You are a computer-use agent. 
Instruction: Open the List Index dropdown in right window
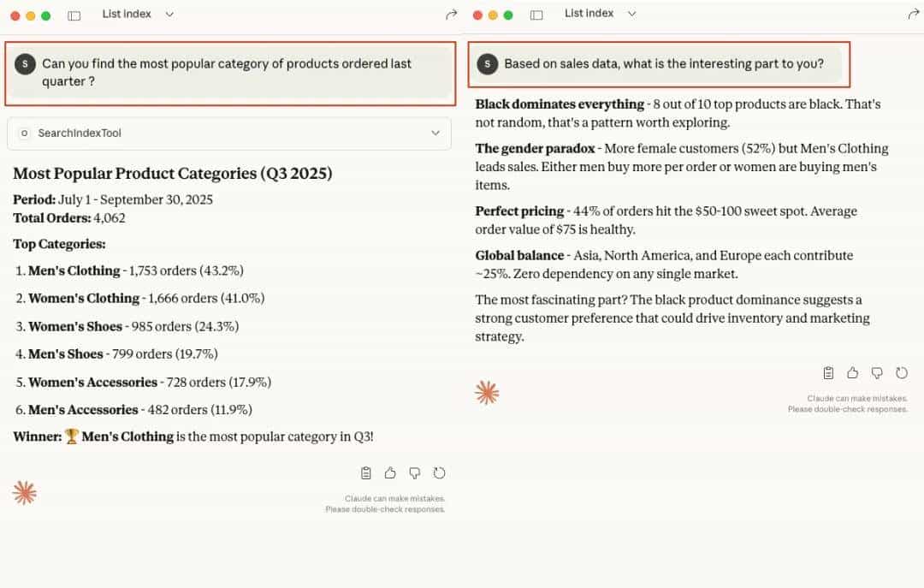(x=632, y=14)
